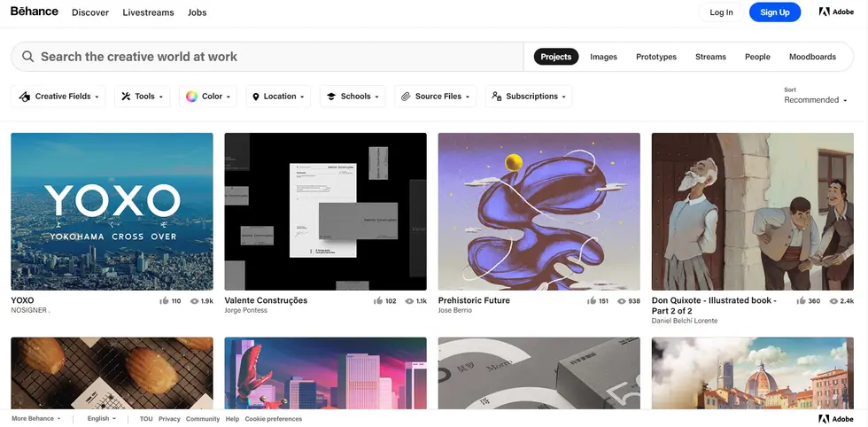
Task: Open the Prehistoric Future illustration thumbnail
Action: coord(539,212)
